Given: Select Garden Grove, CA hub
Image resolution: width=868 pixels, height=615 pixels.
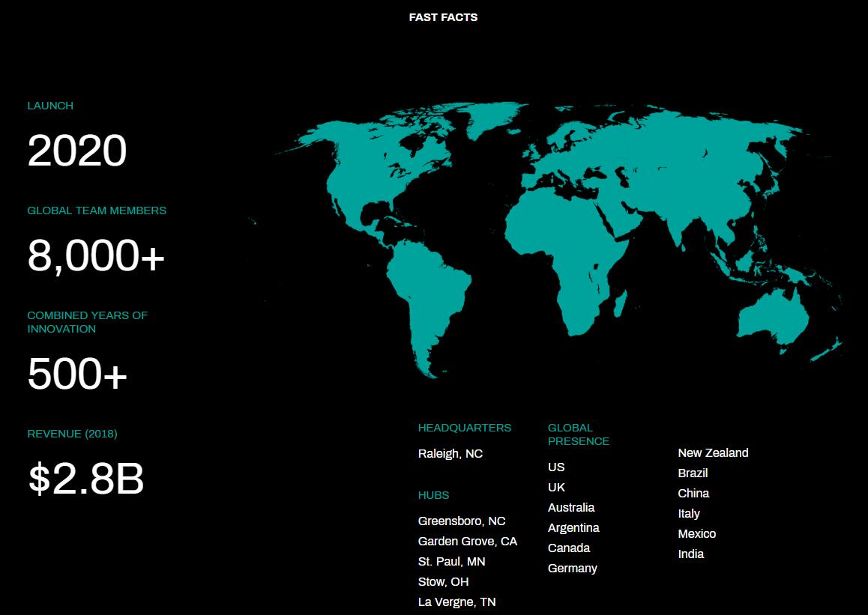Looking at the screenshot, I should (468, 542).
